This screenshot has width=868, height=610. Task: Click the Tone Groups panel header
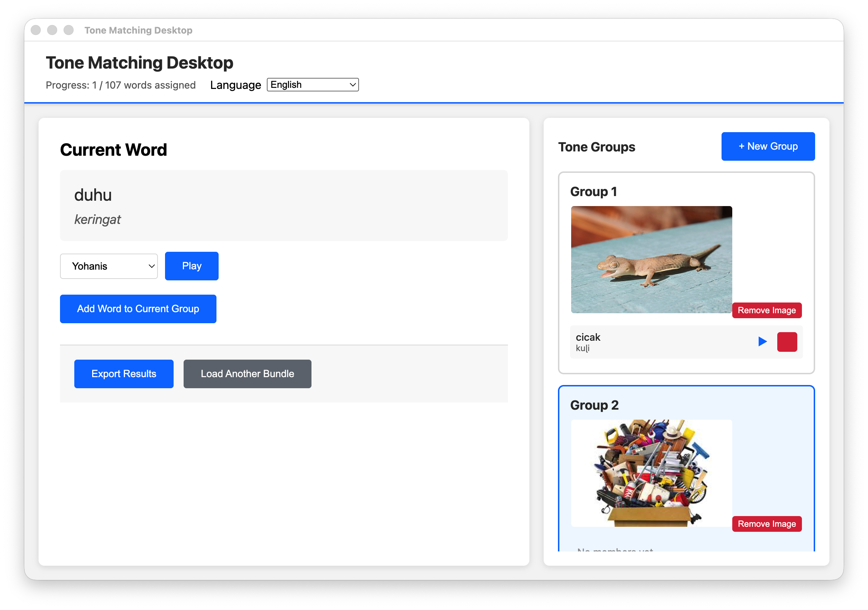pyautogui.click(x=597, y=147)
